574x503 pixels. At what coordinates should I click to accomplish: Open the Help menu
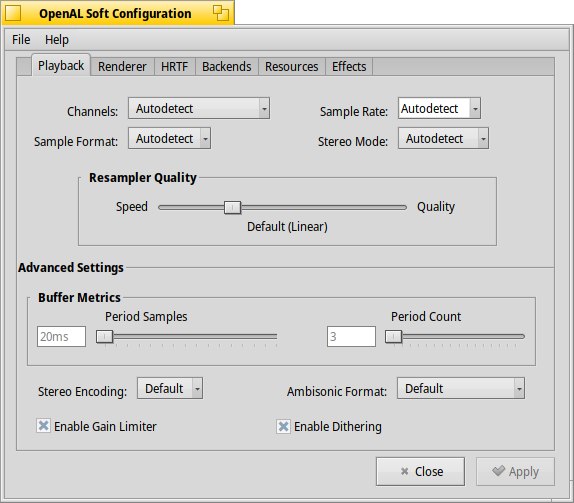(x=57, y=40)
